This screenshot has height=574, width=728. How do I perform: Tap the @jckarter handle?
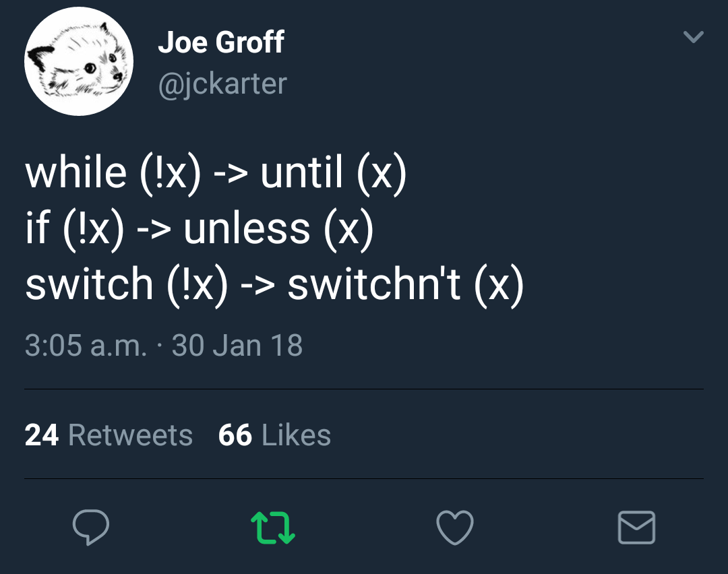pyautogui.click(x=222, y=84)
